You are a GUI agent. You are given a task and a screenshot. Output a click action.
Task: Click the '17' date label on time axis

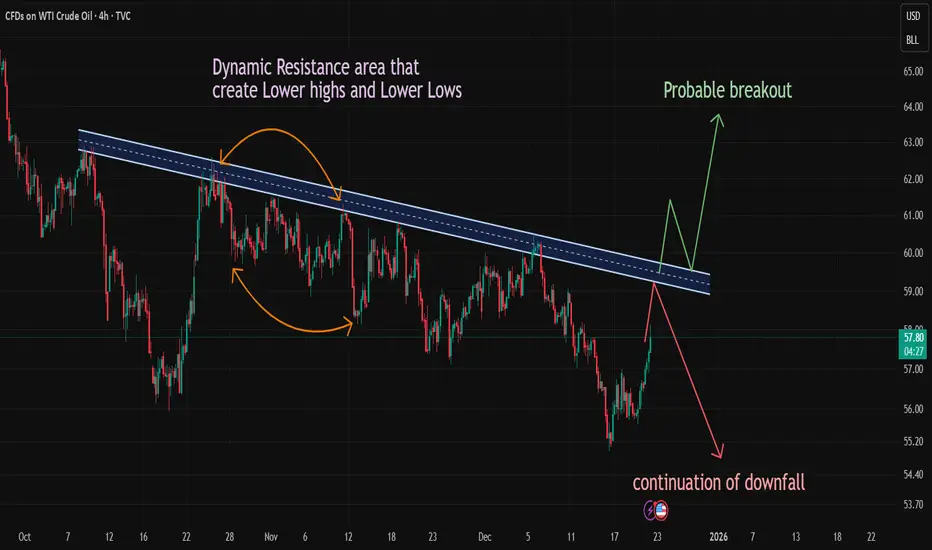tap(614, 537)
